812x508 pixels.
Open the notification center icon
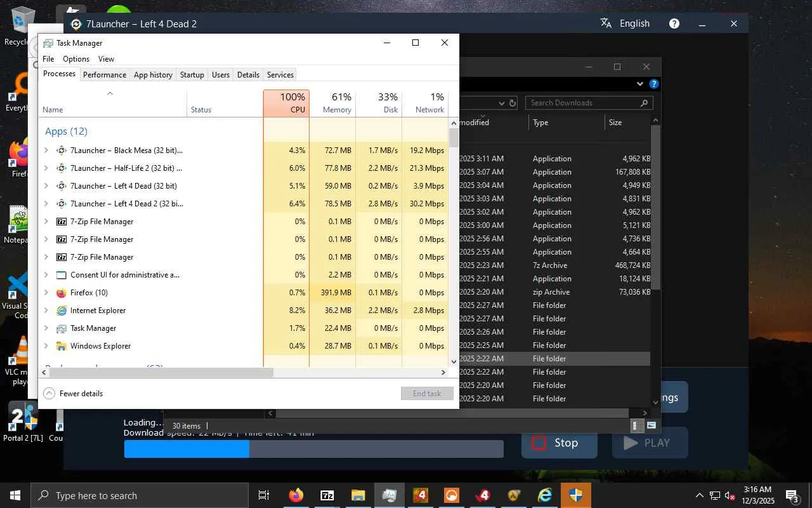792,495
